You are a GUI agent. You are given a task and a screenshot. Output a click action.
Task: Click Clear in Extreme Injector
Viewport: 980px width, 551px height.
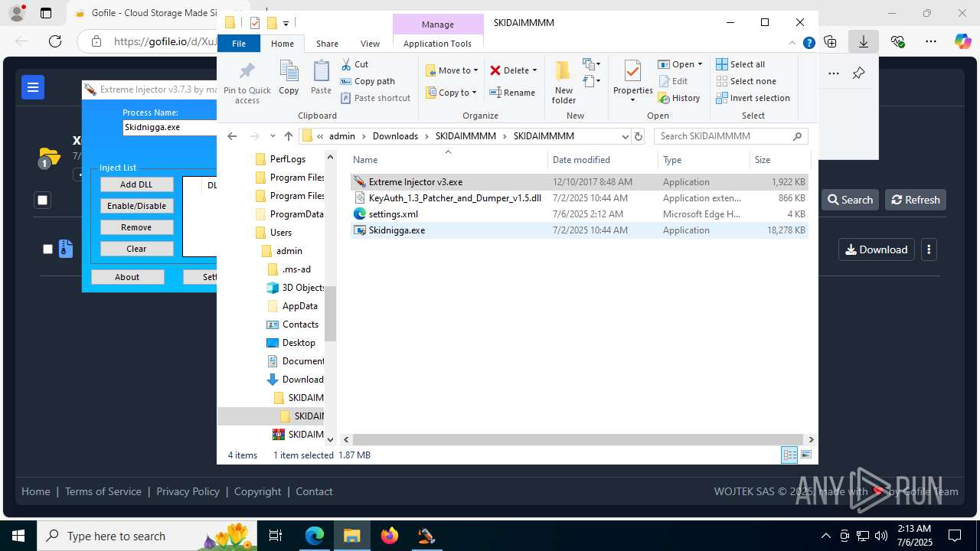pyautogui.click(x=136, y=249)
